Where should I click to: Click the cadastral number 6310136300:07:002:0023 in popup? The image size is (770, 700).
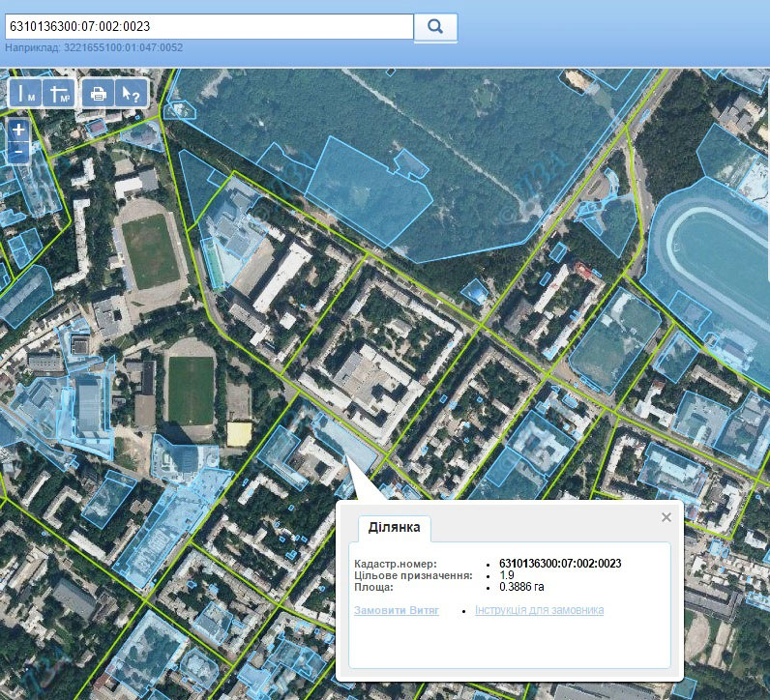(x=559, y=564)
